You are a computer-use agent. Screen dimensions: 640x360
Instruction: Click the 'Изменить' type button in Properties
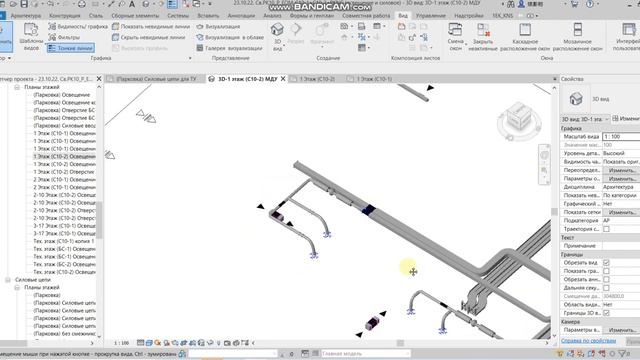pyautogui.click(x=626, y=119)
